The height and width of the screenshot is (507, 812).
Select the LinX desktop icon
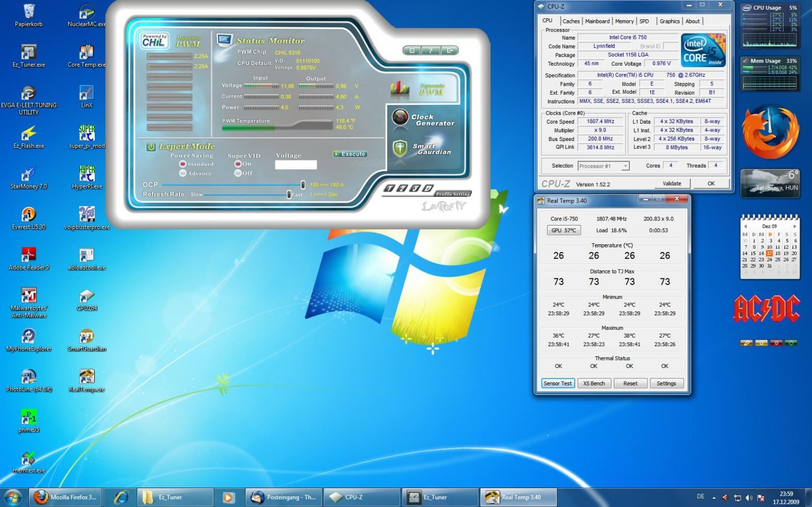(87, 97)
